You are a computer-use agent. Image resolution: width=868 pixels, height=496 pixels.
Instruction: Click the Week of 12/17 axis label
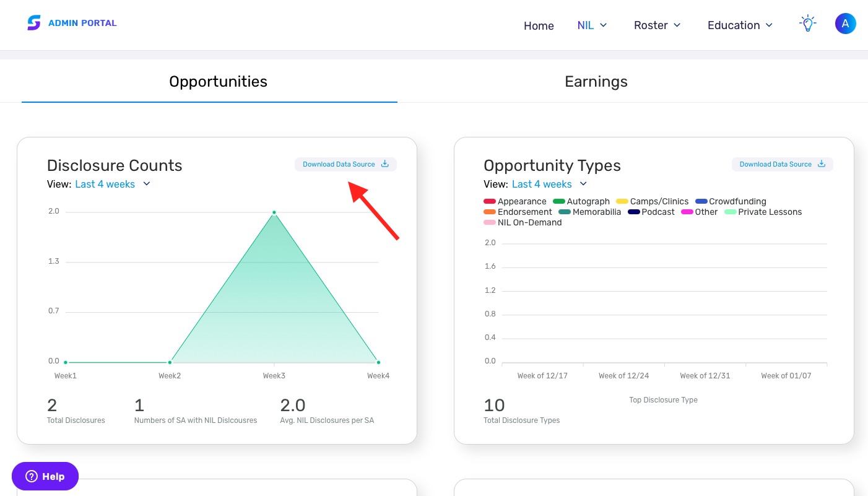(542, 376)
